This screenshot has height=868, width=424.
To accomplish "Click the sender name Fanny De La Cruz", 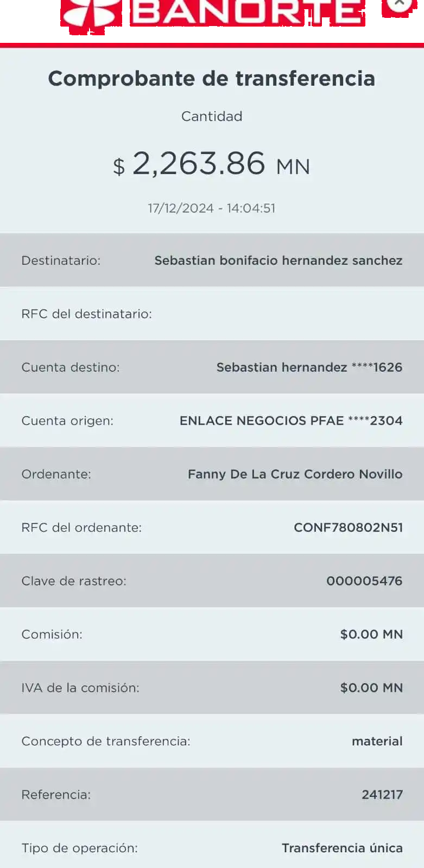I will coord(295,474).
